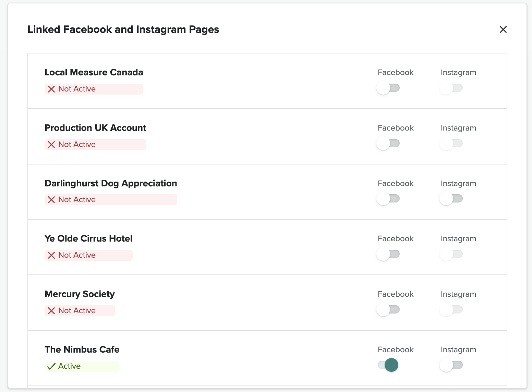The width and height of the screenshot is (532, 392).
Task: Click the red X icon under Local Measure Canada
Action: [x=51, y=89]
